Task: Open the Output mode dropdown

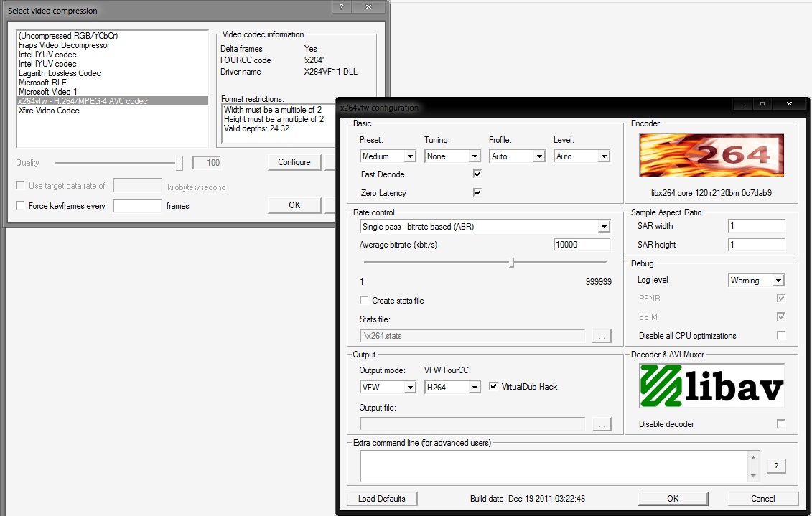Action: pos(388,387)
